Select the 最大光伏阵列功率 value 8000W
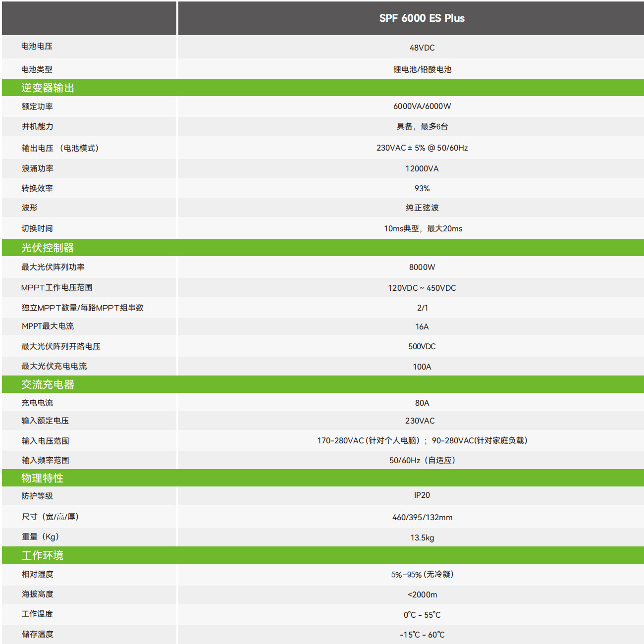The height and width of the screenshot is (644, 644). coord(421,268)
